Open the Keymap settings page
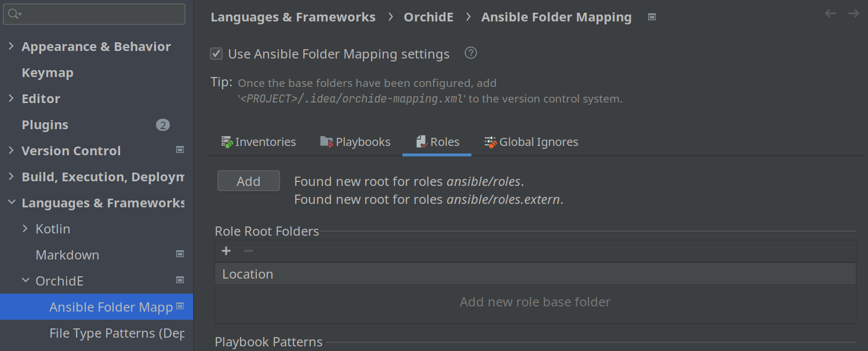 coord(48,73)
